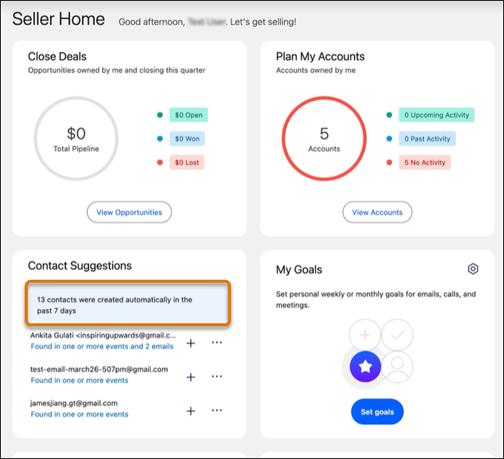Click the 13 contacts created automatically banner

tap(128, 303)
